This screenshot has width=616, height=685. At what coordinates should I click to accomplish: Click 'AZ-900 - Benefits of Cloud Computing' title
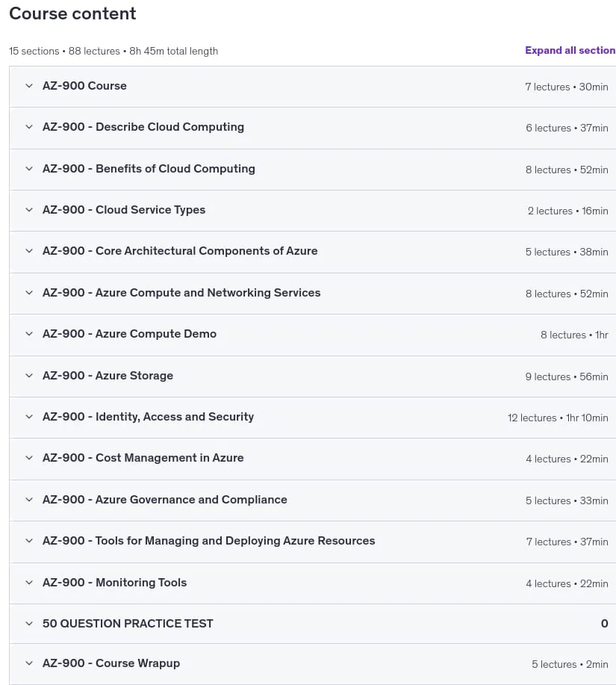(149, 169)
